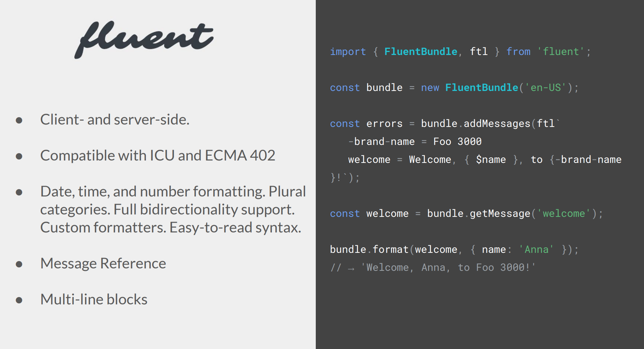The image size is (644, 349).
Task: Click the bullet before Client- and server-side
Action: click(x=19, y=120)
